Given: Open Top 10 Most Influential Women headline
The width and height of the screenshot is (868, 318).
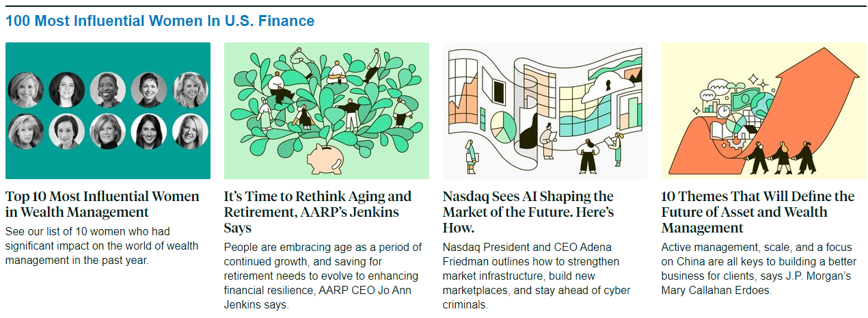Looking at the screenshot, I should 103,204.
